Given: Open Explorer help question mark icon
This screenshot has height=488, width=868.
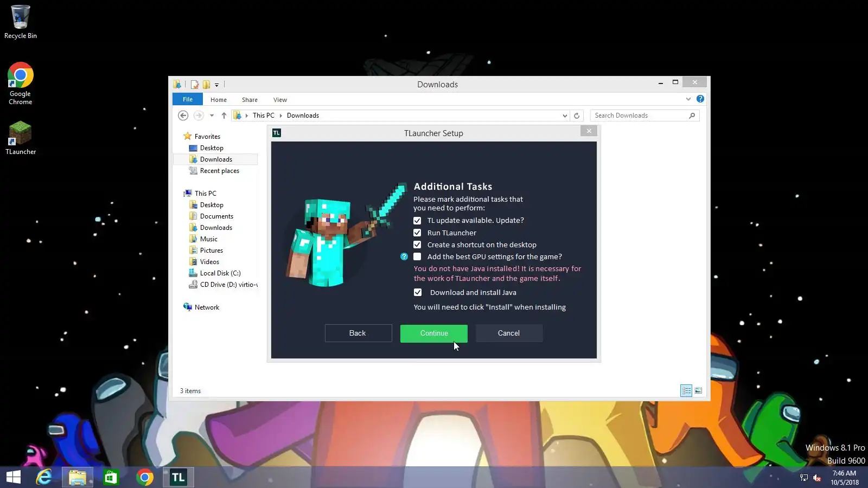Looking at the screenshot, I should pyautogui.click(x=700, y=99).
